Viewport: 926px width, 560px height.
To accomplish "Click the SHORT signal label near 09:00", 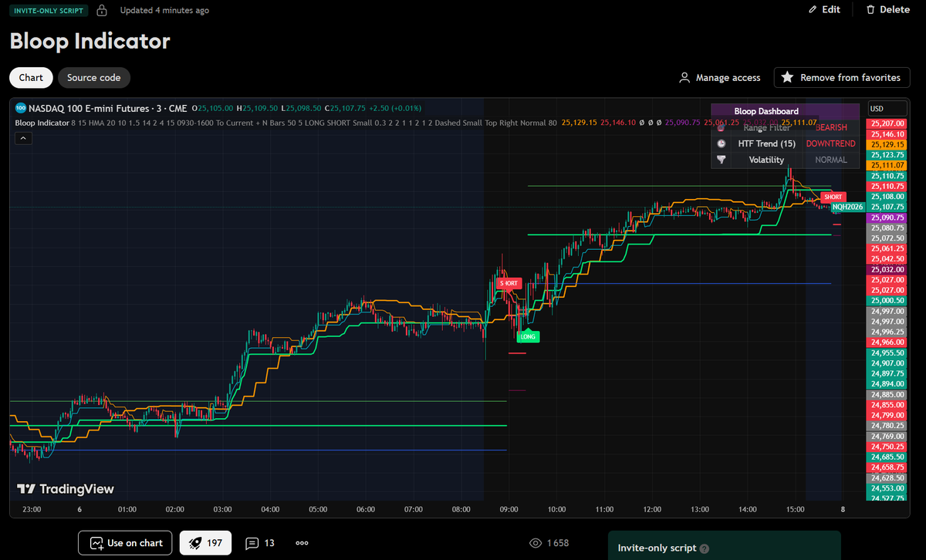I will click(509, 283).
